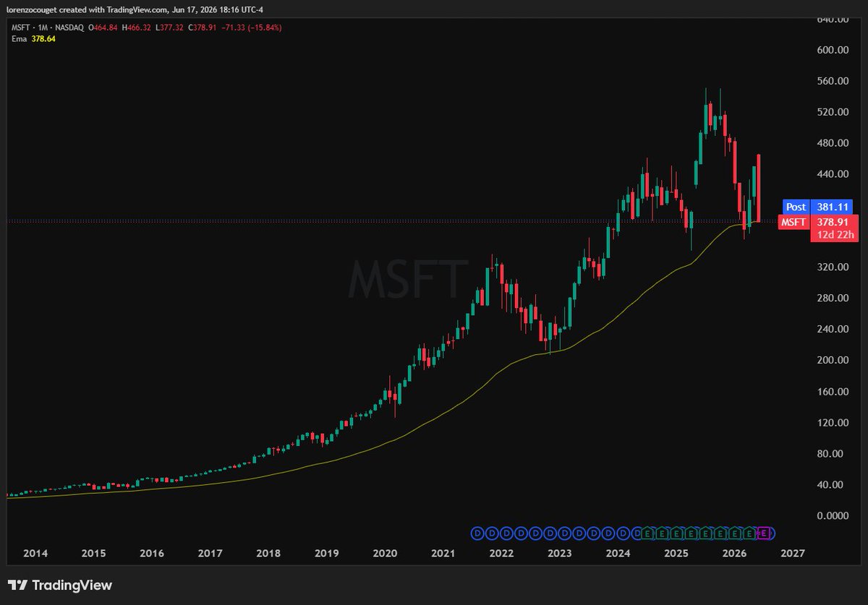868x605 pixels.
Task: Click the 2026 year label on time axis
Action: tap(734, 553)
